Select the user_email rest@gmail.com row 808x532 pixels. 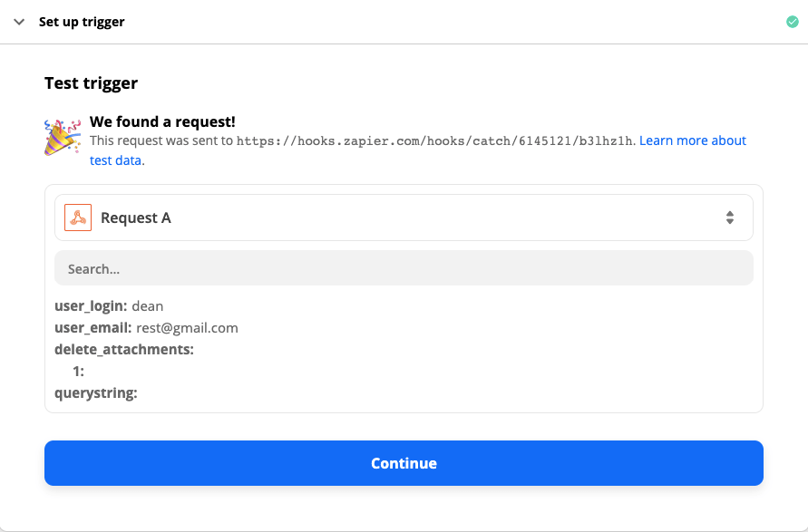click(x=146, y=328)
